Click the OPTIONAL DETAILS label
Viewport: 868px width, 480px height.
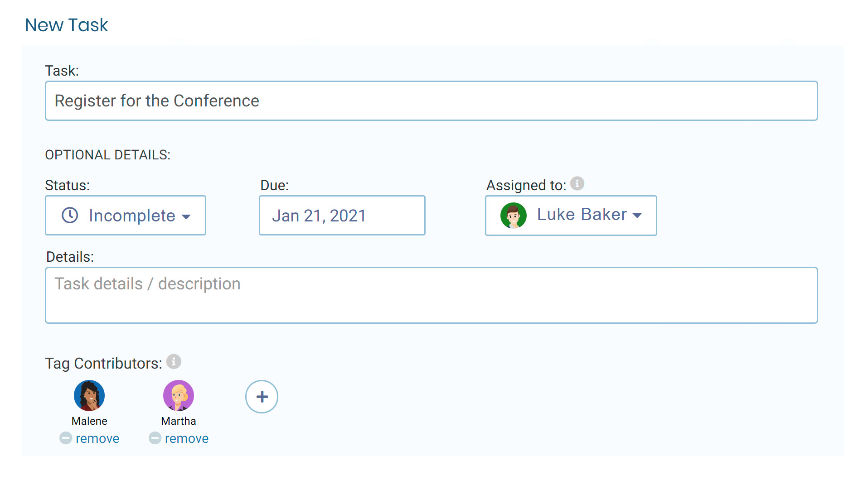(x=108, y=155)
